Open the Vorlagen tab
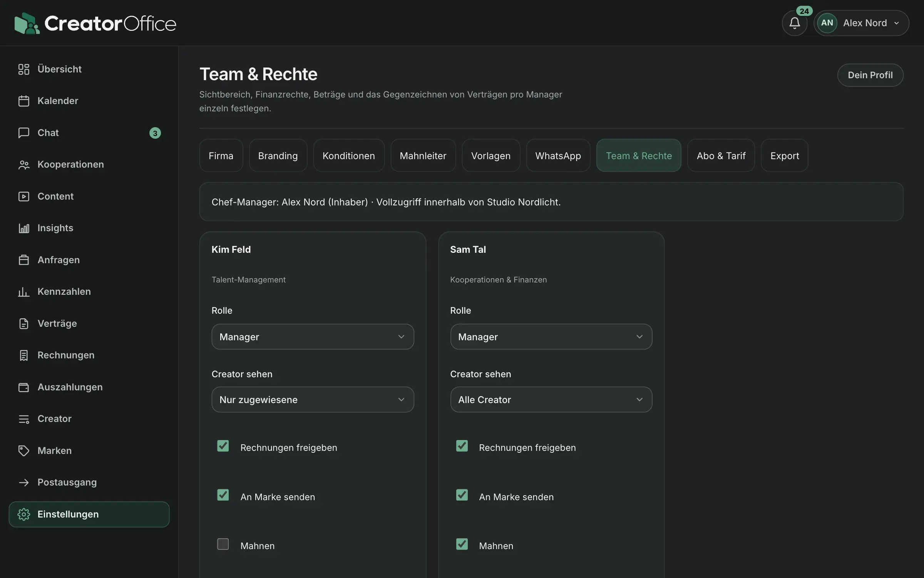This screenshot has width=924, height=578. 491,156
